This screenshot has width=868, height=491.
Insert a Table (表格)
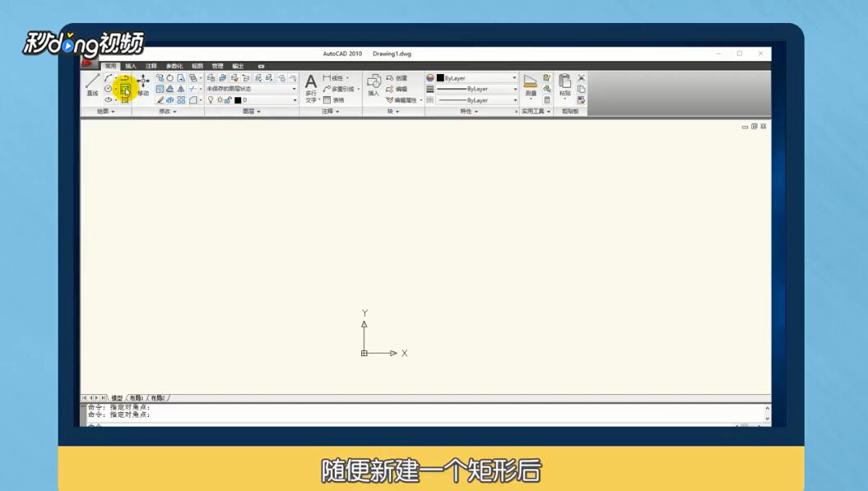coord(334,100)
